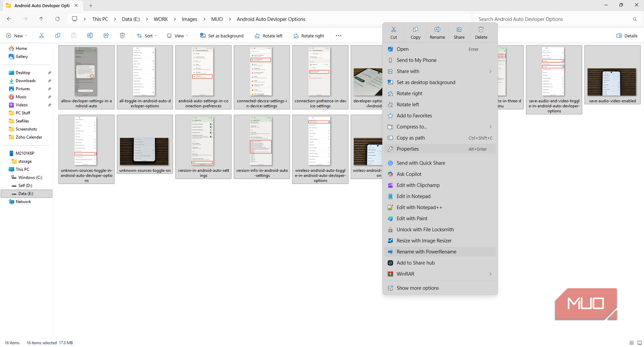The height and width of the screenshot is (347, 644).
Task: Choose Properties from the context menu
Action: point(440,149)
